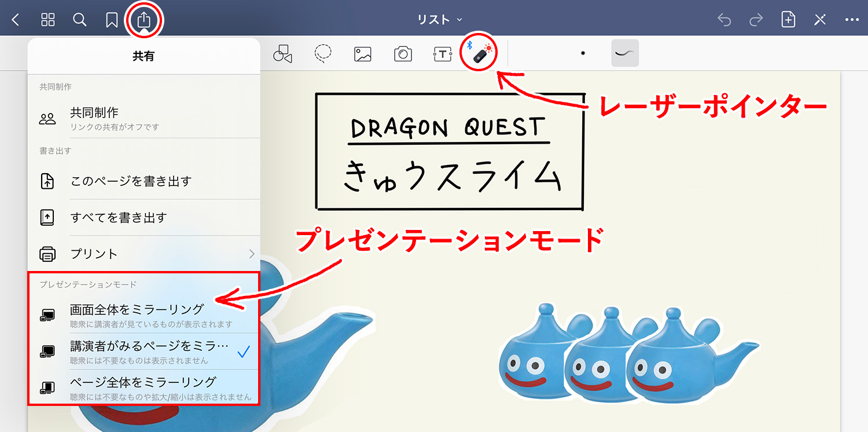Expand the リスト notebook title dropdown
Image resolution: width=868 pixels, height=432 pixels.
pos(440,20)
